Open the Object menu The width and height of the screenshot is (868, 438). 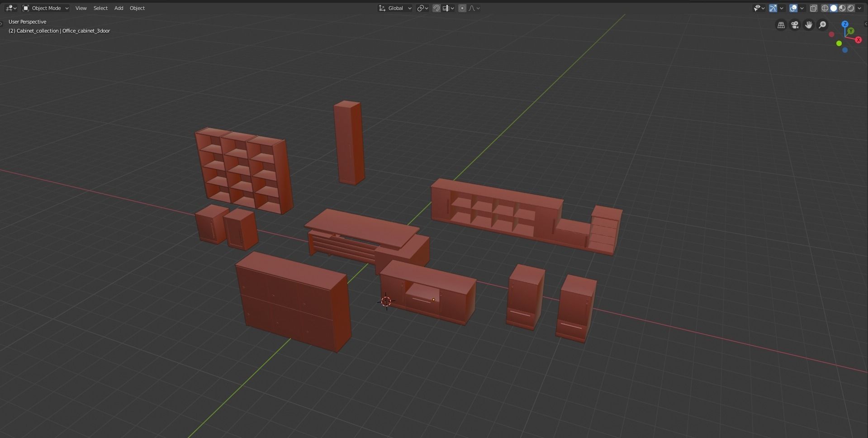pyautogui.click(x=137, y=8)
